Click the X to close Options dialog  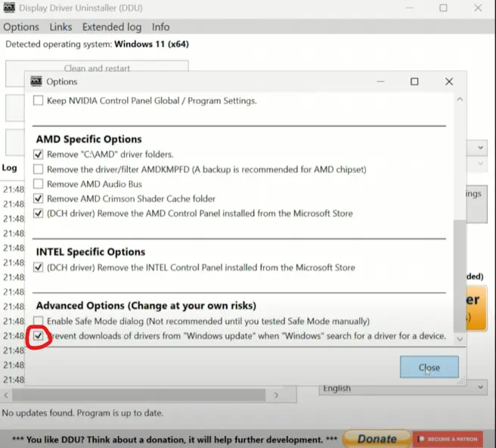[449, 82]
